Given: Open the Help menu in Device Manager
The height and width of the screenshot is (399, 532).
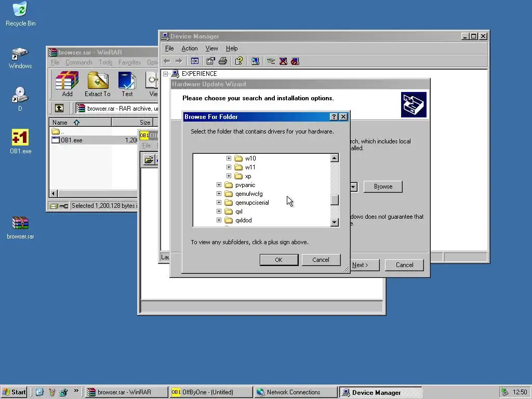Looking at the screenshot, I should coord(232,48).
